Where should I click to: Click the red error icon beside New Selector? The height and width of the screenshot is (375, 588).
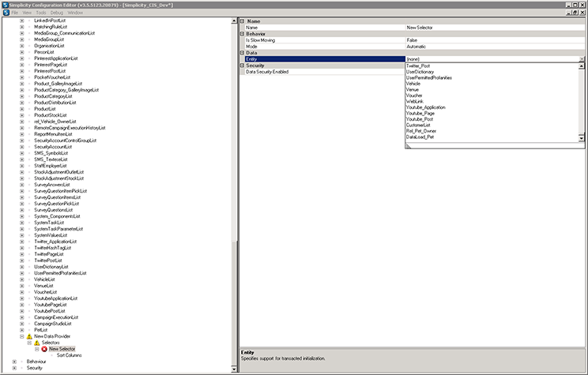pyautogui.click(x=44, y=349)
